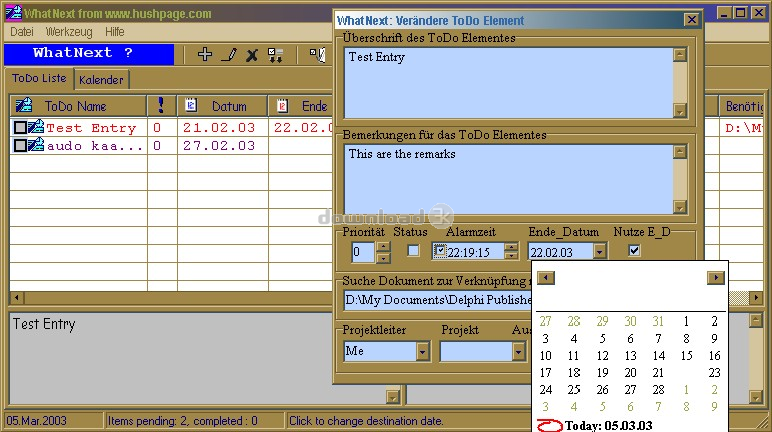Click the pencil edit icon in toolbar
Image resolution: width=772 pixels, height=432 pixels.
click(229, 54)
